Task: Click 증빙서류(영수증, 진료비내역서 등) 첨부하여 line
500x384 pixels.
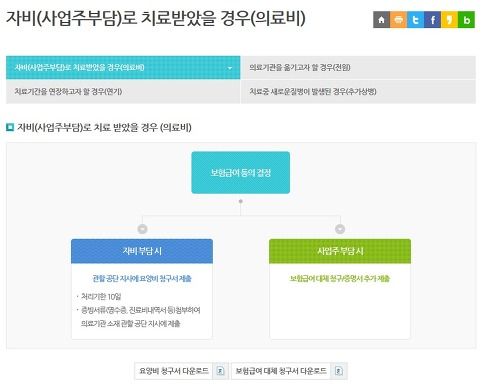Action: click(x=141, y=310)
